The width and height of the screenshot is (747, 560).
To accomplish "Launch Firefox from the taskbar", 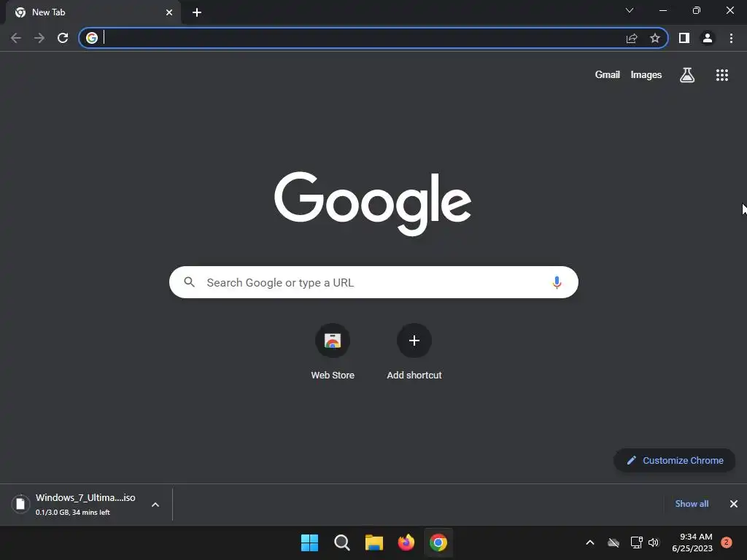I will coord(406,542).
